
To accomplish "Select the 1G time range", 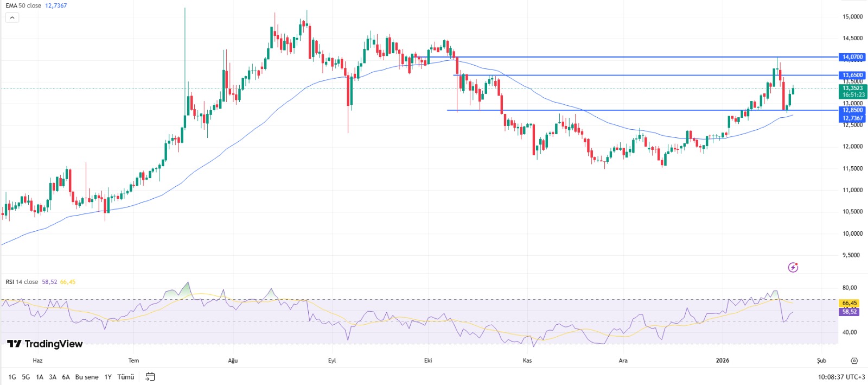I will coord(12,377).
